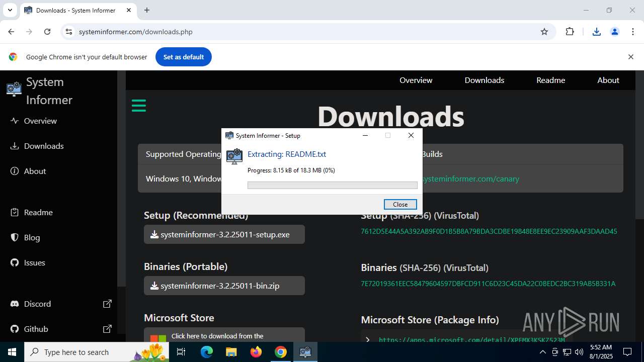
Task: Click the Microsoft Store download button
Action: (224, 335)
